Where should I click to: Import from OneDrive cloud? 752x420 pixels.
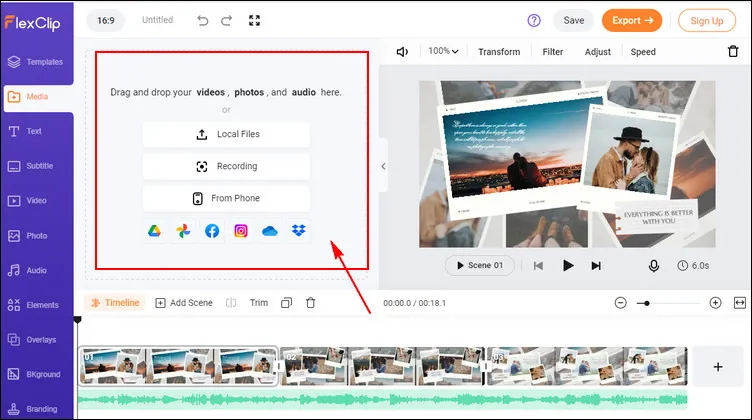pos(270,232)
